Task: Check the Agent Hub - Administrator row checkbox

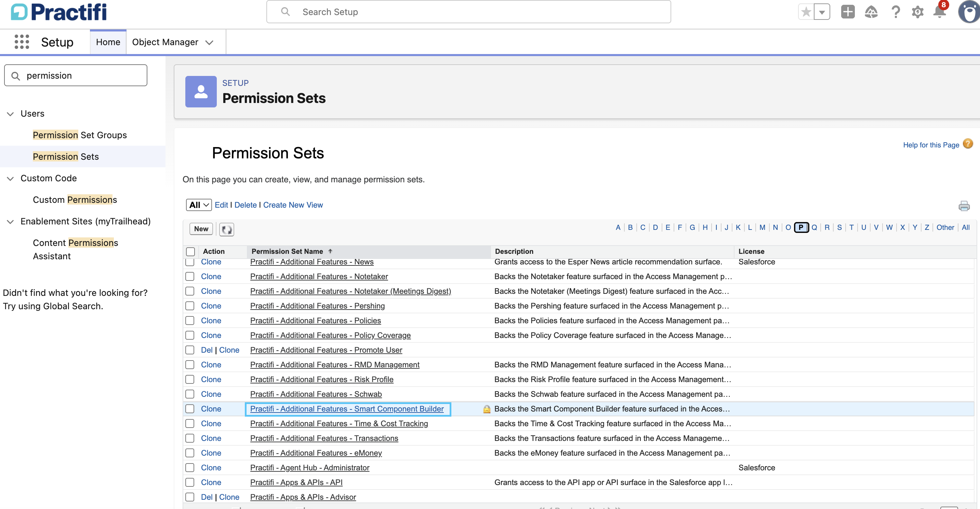Action: 190,468
